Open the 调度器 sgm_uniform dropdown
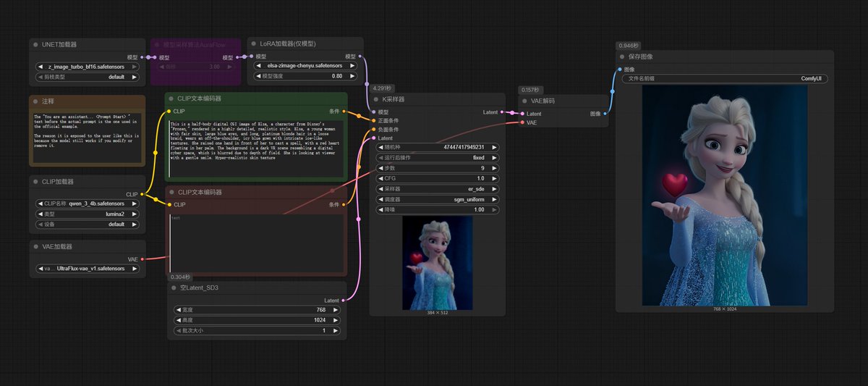868x386 pixels. click(x=437, y=199)
